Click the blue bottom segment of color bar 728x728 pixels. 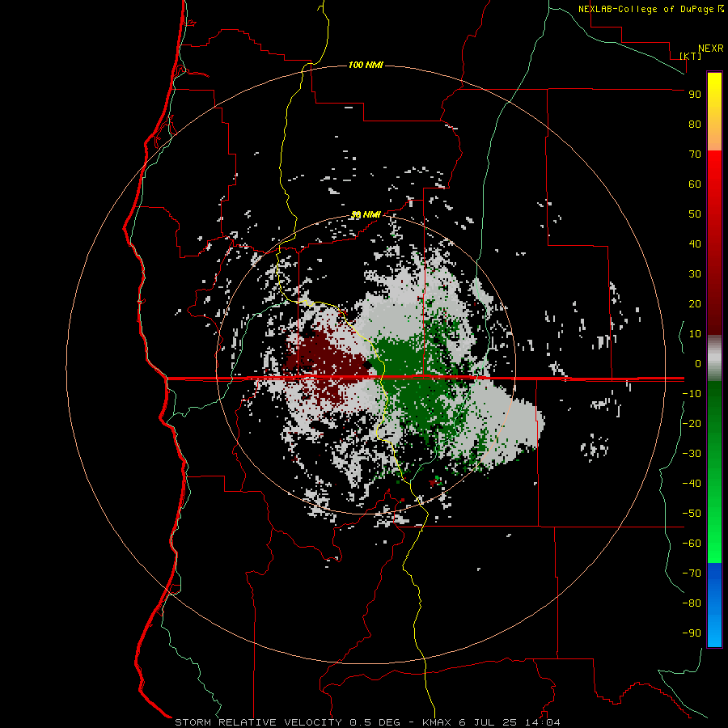pyautogui.click(x=714, y=605)
